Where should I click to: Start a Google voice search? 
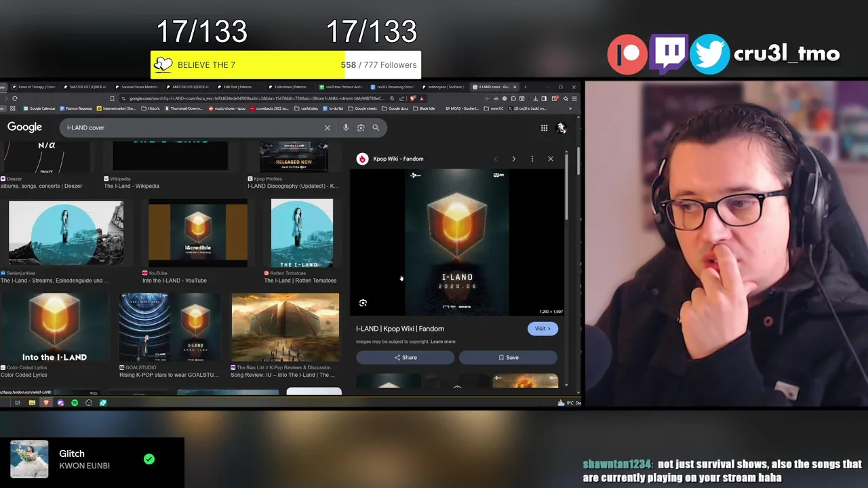tap(346, 127)
